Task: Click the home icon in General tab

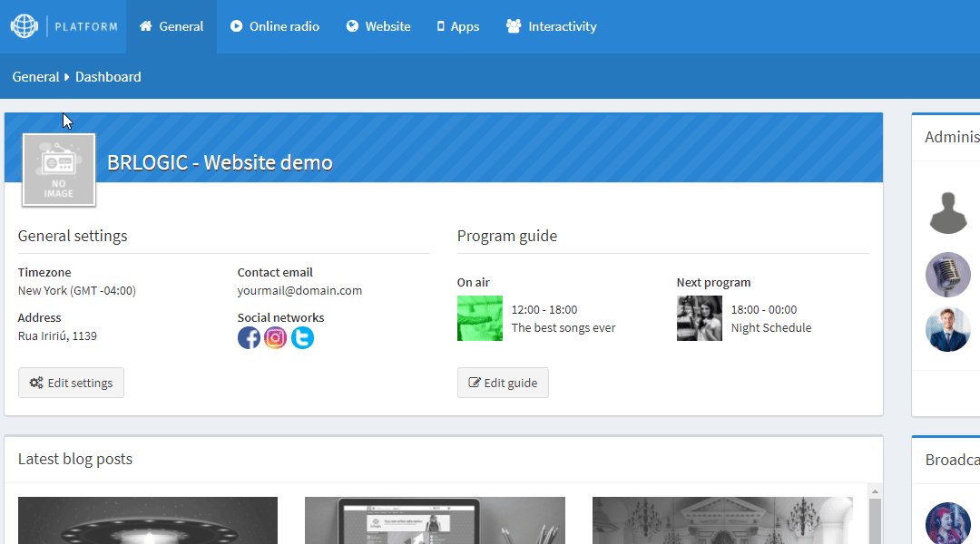Action: 145,26
